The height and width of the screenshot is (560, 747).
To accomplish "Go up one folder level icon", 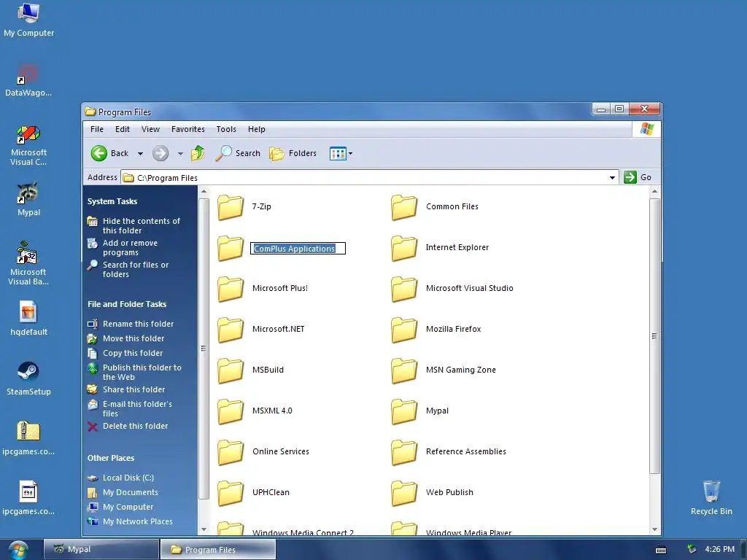I will (197, 153).
